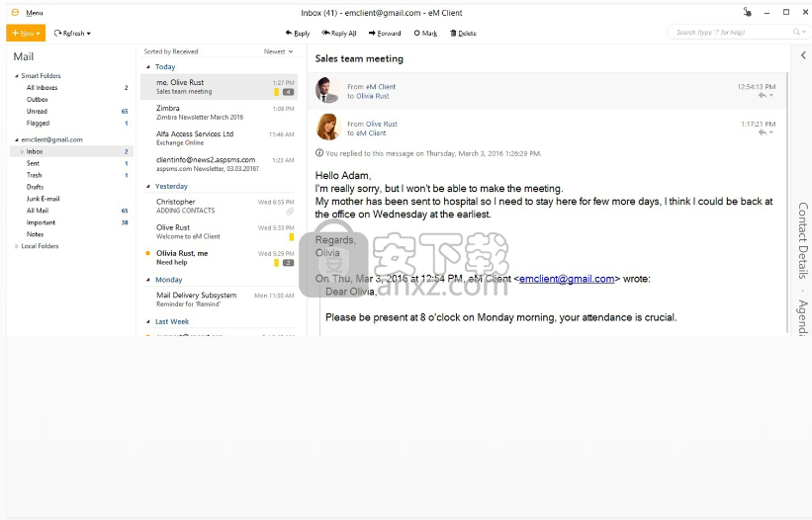Click the touch mode hand icon
The height and width of the screenshot is (520, 812).
747,12
